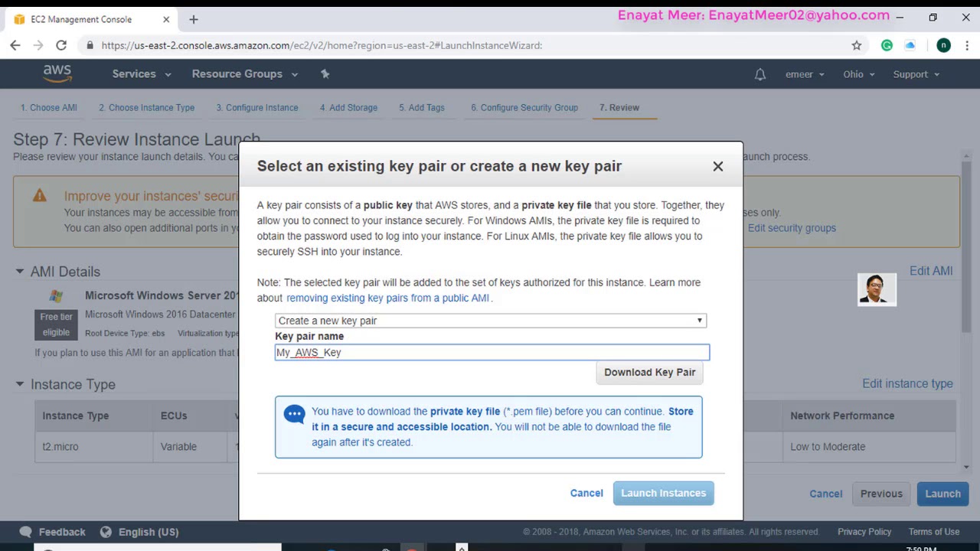
Task: Click the warning triangle icon in security alert
Action: [x=40, y=196]
